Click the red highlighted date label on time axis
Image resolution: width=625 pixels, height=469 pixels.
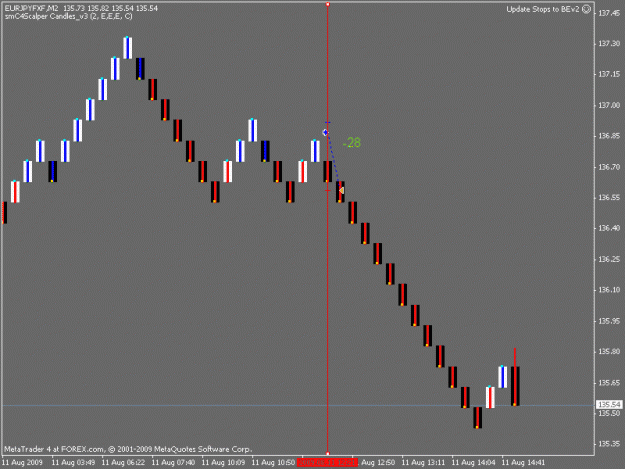327,462
